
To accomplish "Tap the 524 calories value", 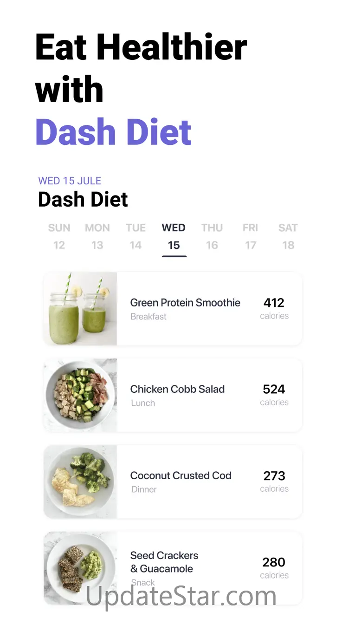I will click(274, 389).
